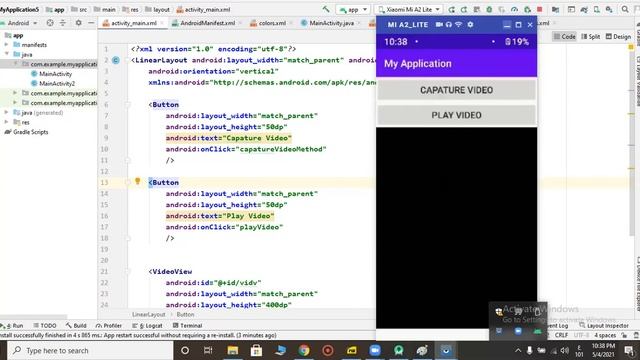
Task: Click Button in editor breadcrumb
Action: [x=185, y=315]
